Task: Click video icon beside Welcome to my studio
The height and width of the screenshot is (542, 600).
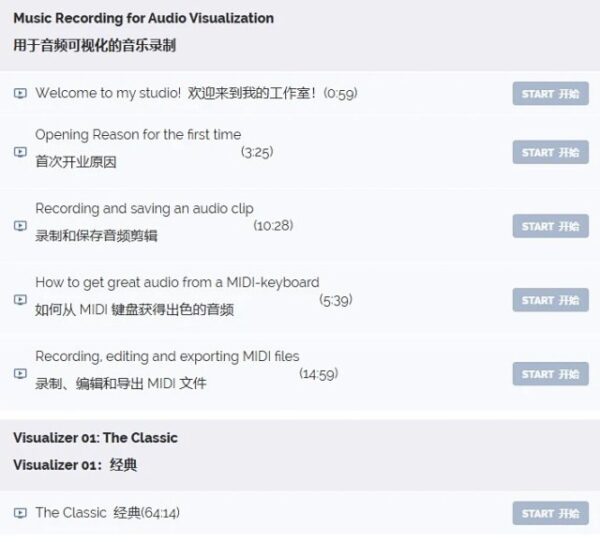Action: pyautogui.click(x=20, y=94)
